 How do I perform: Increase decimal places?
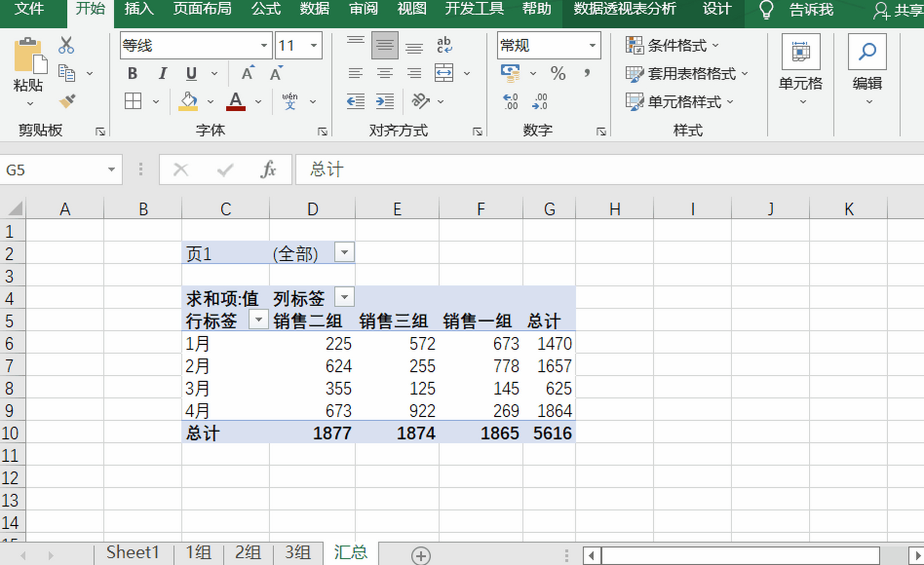click(x=511, y=102)
